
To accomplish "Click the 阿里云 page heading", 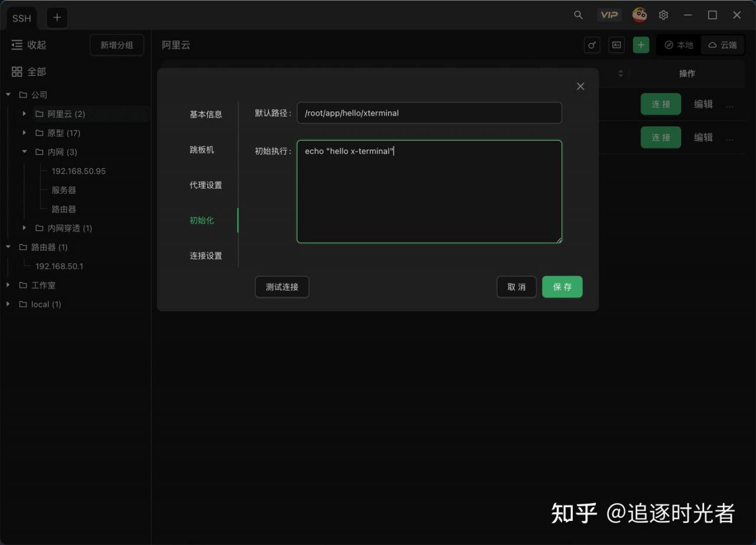I will 176,45.
